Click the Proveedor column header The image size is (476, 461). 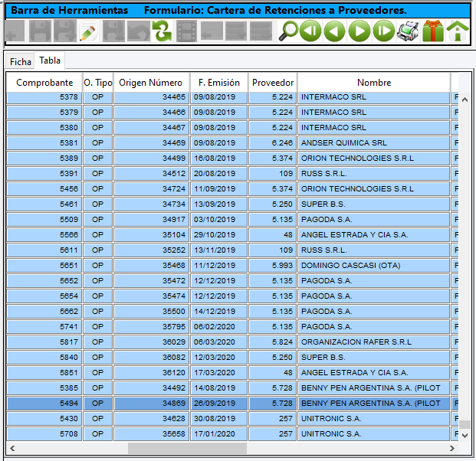(273, 83)
